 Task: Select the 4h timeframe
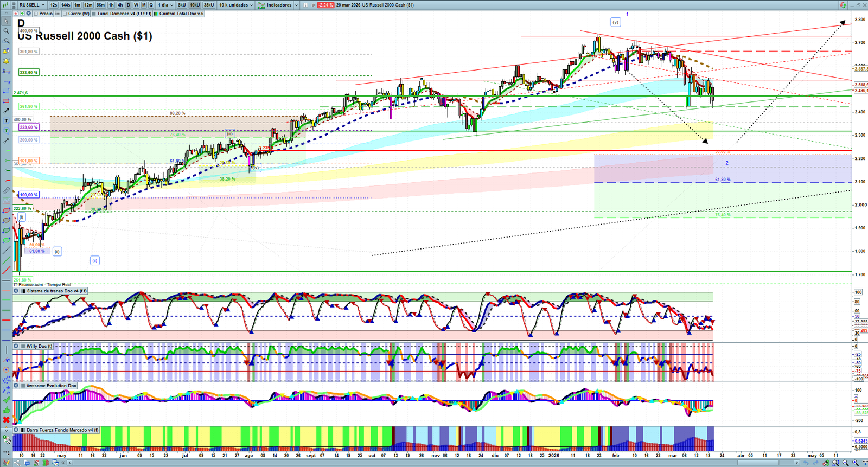120,5
